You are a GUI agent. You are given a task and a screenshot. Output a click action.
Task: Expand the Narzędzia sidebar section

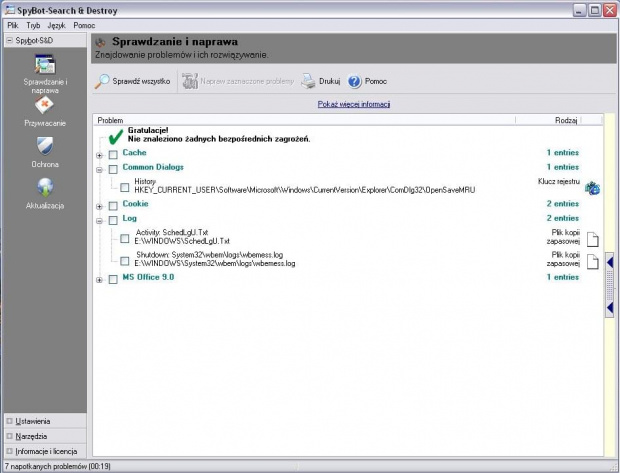(x=9, y=436)
